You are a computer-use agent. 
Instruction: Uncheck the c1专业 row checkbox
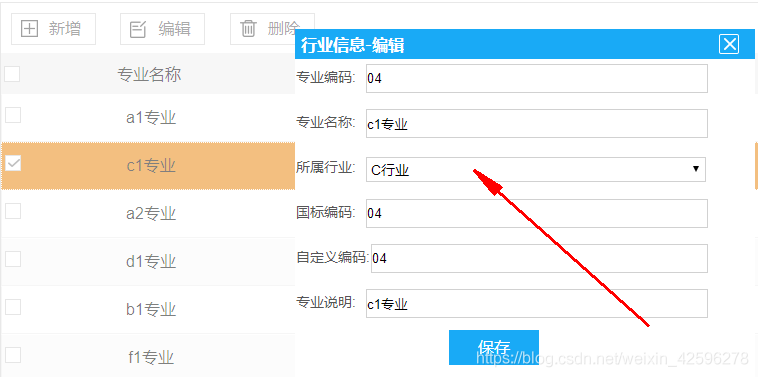(x=13, y=163)
